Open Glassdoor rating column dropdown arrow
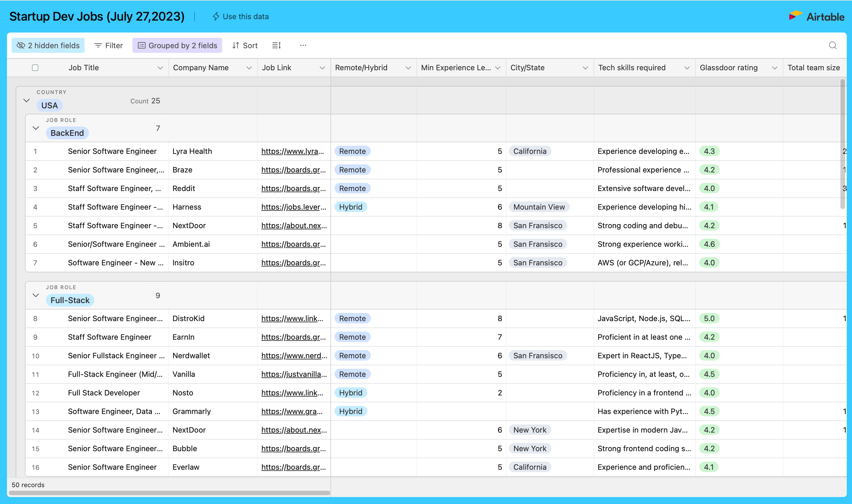 774,68
